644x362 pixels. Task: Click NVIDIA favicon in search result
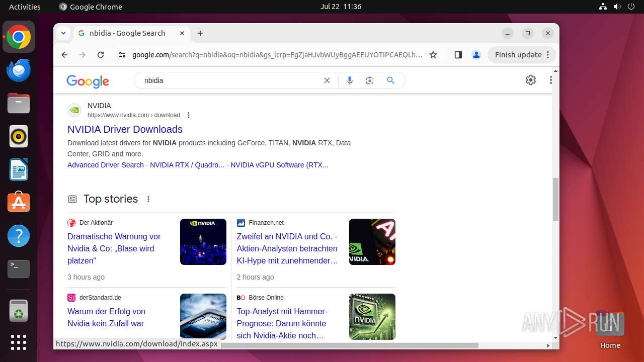click(x=74, y=110)
